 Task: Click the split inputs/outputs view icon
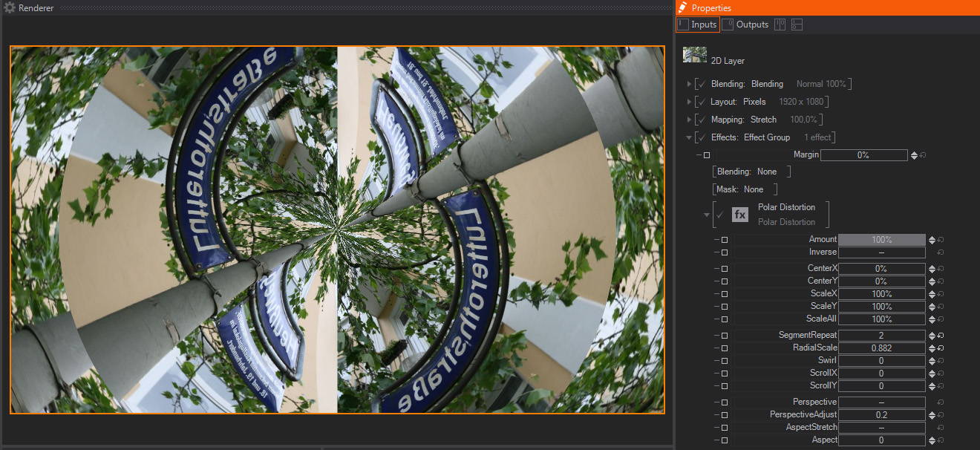[x=780, y=25]
